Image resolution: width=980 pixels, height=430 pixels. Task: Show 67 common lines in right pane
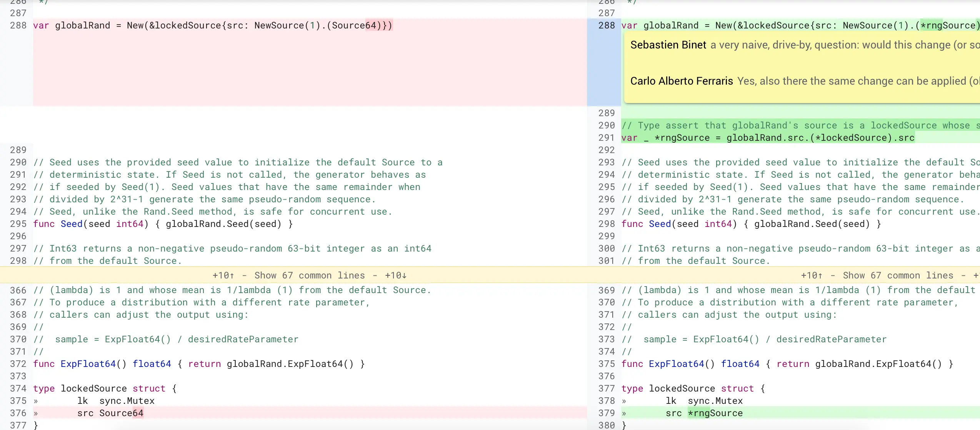click(x=898, y=275)
